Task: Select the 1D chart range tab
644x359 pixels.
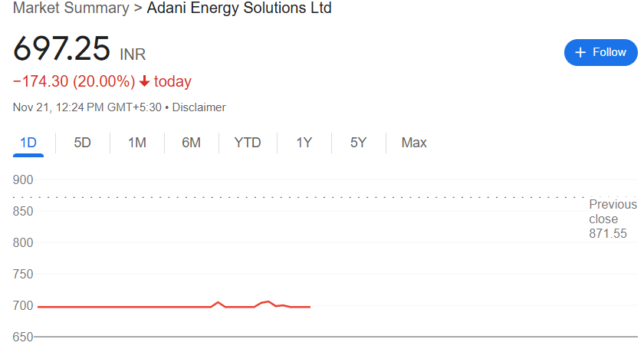Action: tap(28, 143)
